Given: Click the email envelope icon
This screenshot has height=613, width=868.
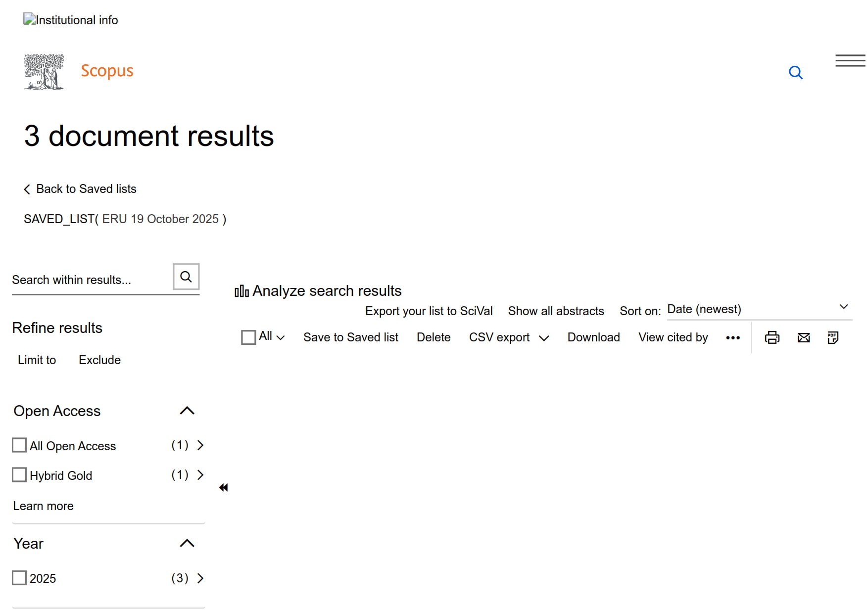Looking at the screenshot, I should pos(804,337).
